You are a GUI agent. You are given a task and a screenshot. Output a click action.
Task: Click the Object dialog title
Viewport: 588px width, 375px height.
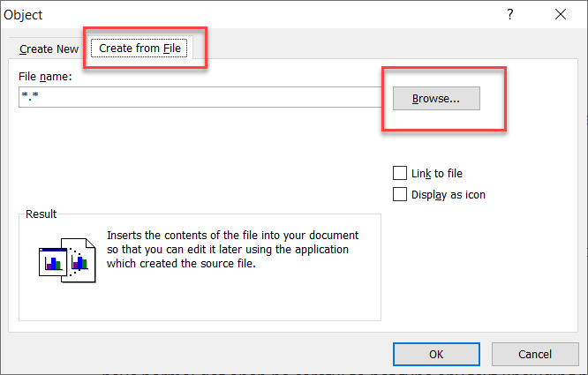tap(23, 15)
